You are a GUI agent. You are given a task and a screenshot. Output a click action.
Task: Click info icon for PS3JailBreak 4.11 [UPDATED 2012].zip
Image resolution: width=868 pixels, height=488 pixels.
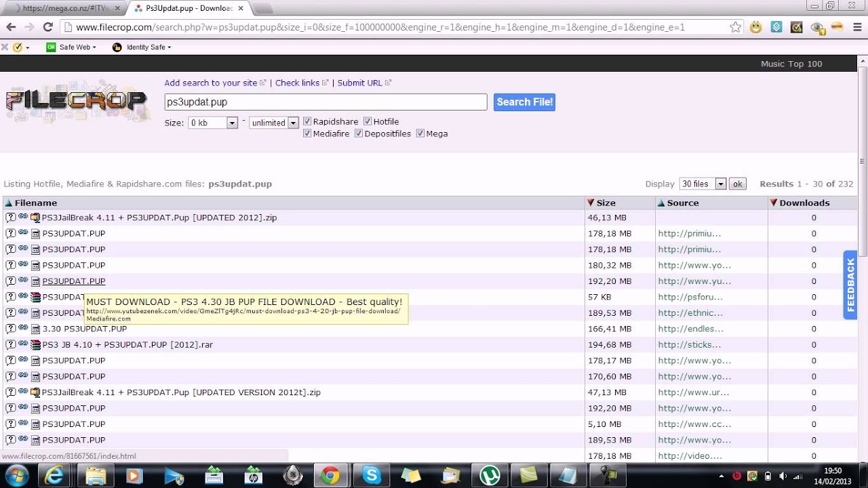click(x=11, y=218)
